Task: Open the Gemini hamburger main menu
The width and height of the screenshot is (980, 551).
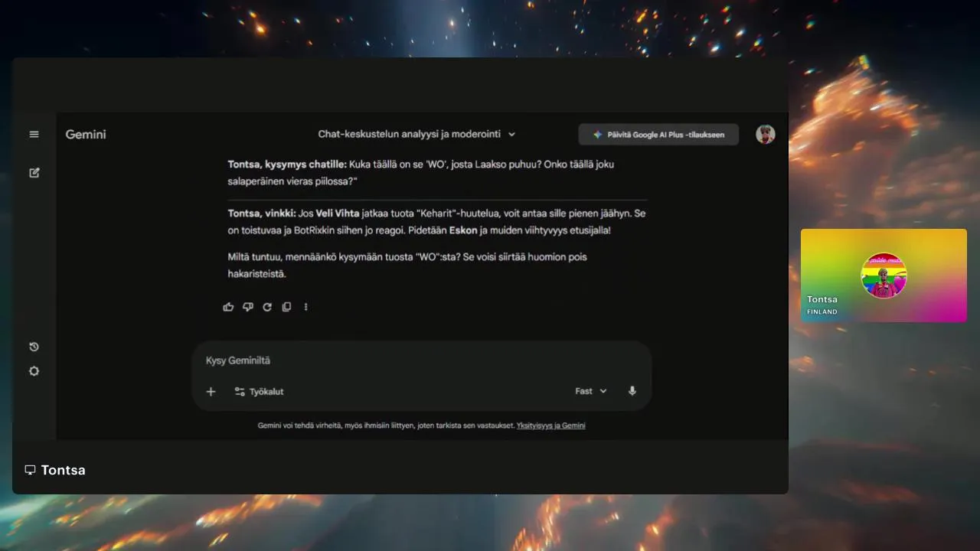Action: point(34,134)
